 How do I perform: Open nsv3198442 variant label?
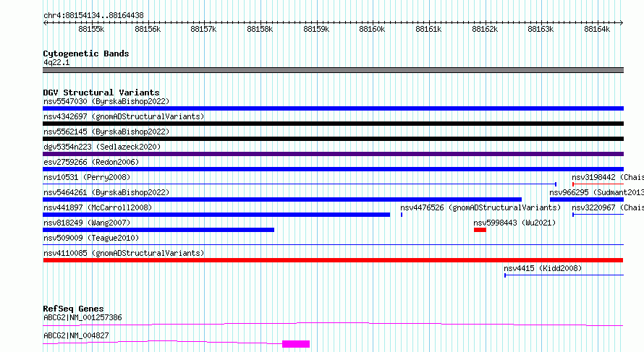point(608,177)
